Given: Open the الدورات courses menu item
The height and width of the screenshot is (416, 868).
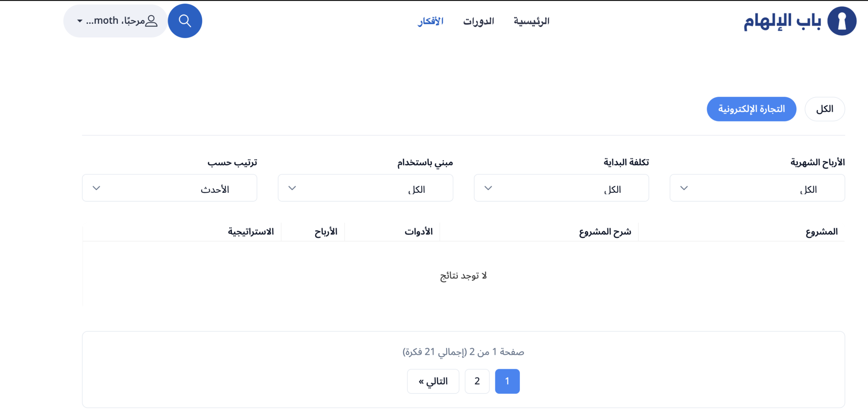Looking at the screenshot, I should (x=478, y=21).
